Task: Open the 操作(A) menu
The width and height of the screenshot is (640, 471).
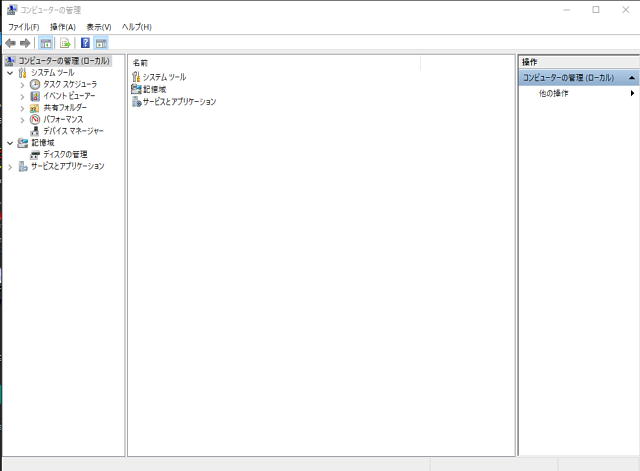Action: pyautogui.click(x=63, y=27)
